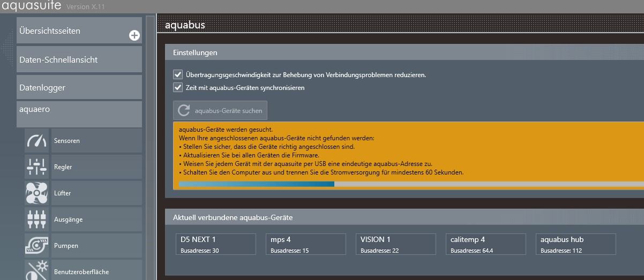The width and height of the screenshot is (644, 280).
Task: Open the Sensoren gauge icon
Action: point(36,141)
